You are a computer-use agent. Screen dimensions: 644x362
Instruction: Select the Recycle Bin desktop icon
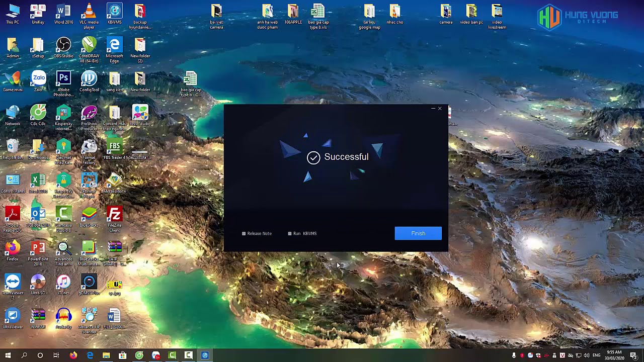pyautogui.click(x=13, y=149)
